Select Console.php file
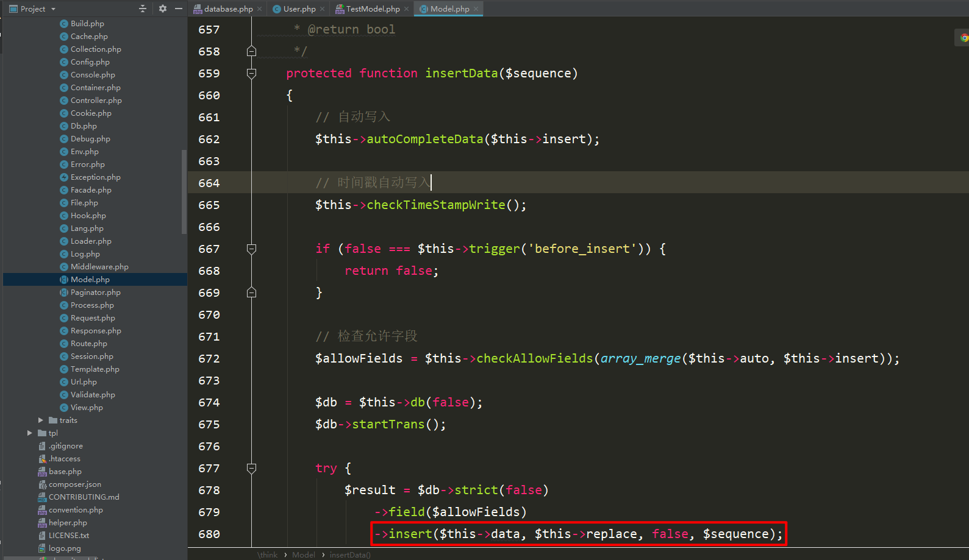The image size is (969, 560). (x=93, y=75)
